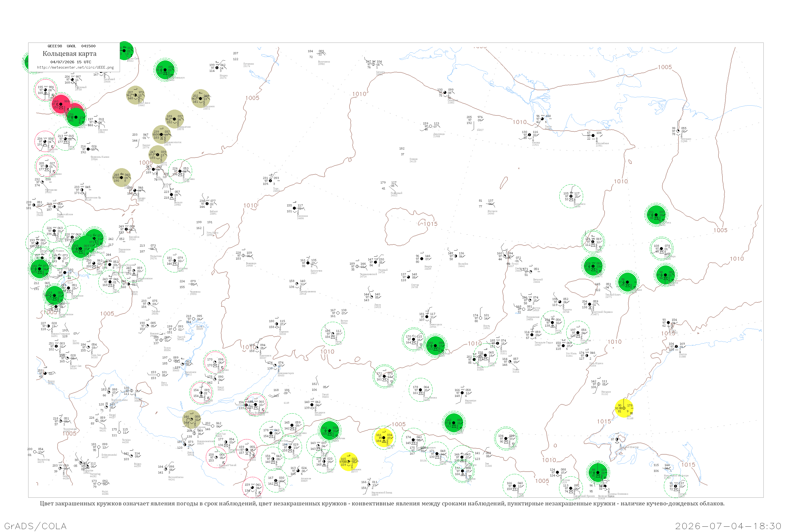Select the Усть-Нюкжа station circle symbol
This screenshot has width=798, height=532.
click(421, 390)
